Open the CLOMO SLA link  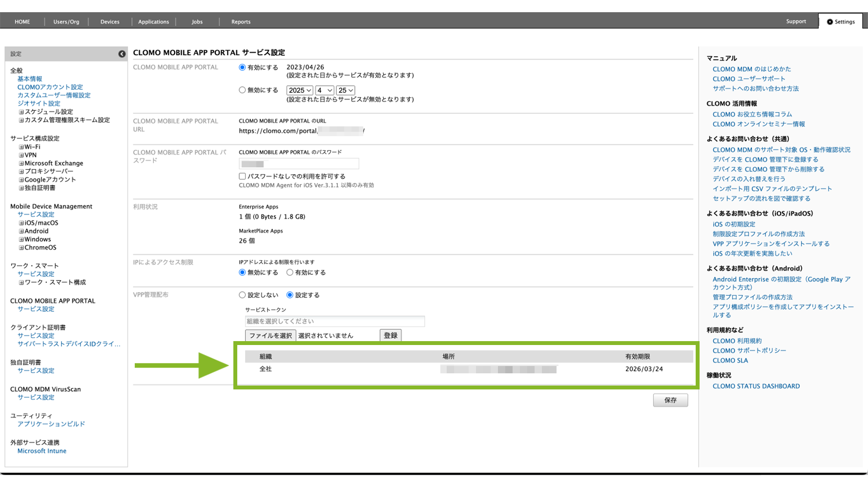[730, 361]
